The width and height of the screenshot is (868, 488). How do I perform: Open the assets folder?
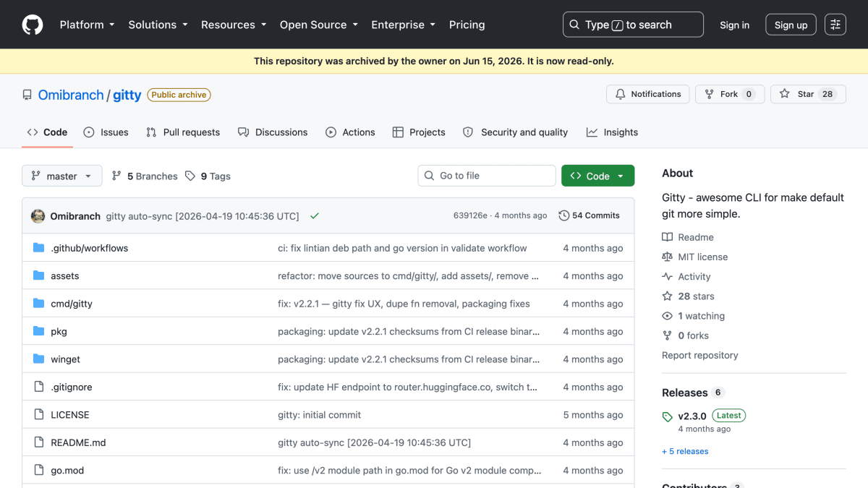click(x=64, y=276)
